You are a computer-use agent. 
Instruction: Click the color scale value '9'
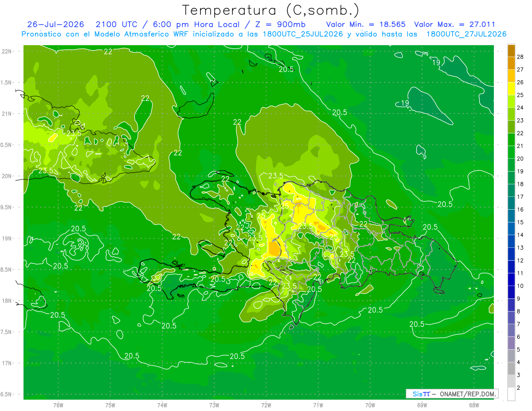pos(519,299)
